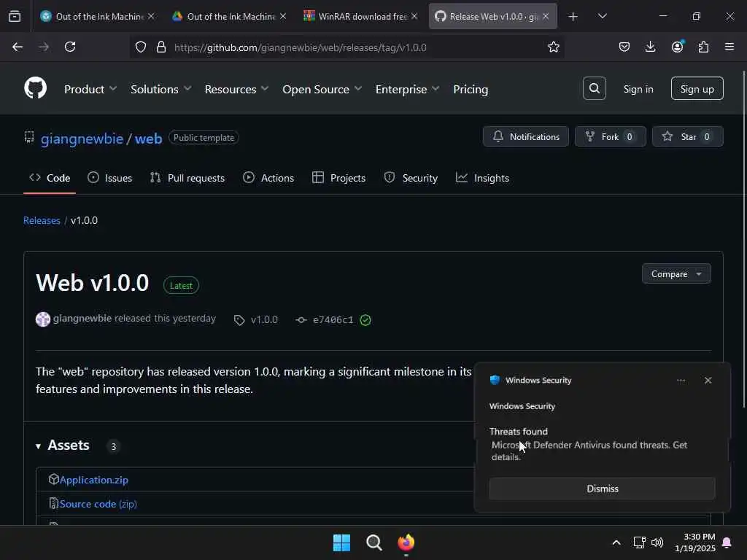View site security padlock info

(x=161, y=47)
